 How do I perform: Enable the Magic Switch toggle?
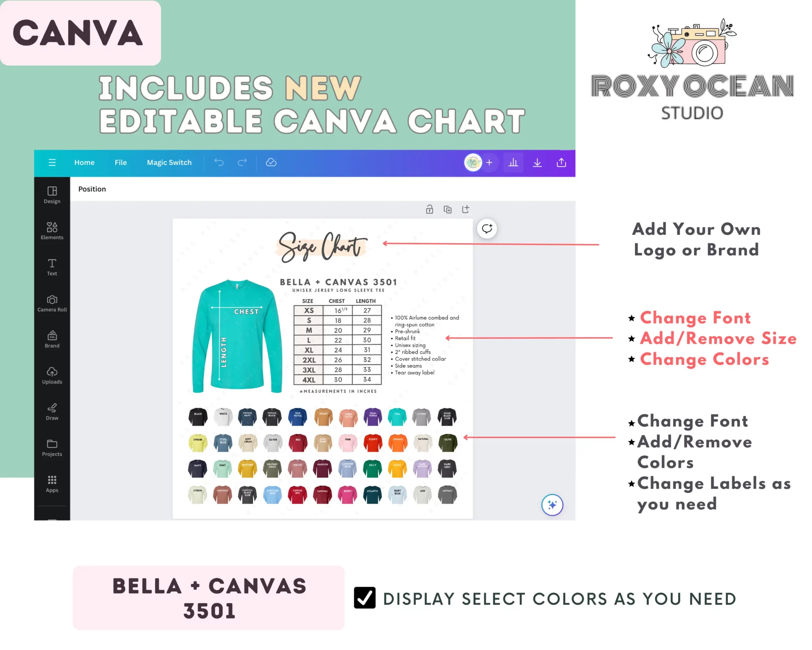[x=169, y=162]
